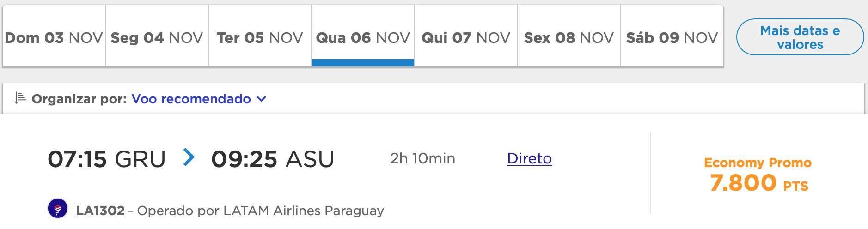
Task: Click the LATAM airline logo icon
Action: 58,208
